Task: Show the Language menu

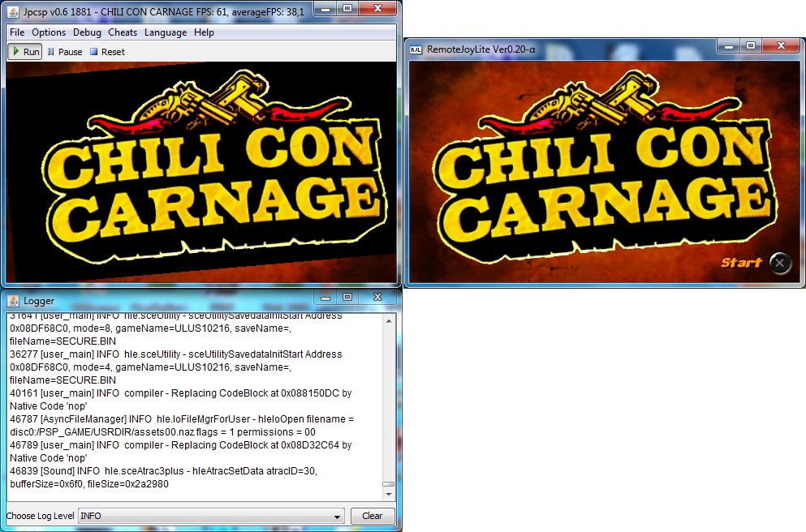Action: pos(166,32)
